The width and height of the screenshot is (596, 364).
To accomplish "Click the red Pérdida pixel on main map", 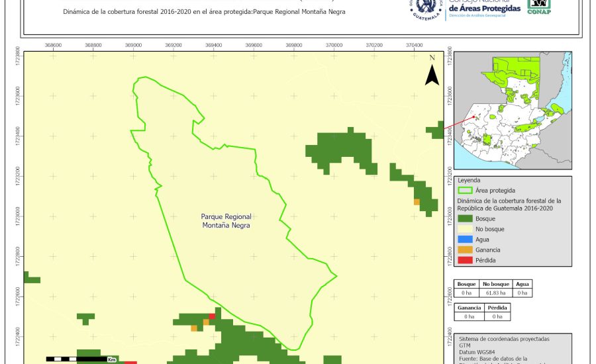I will point(212,316).
